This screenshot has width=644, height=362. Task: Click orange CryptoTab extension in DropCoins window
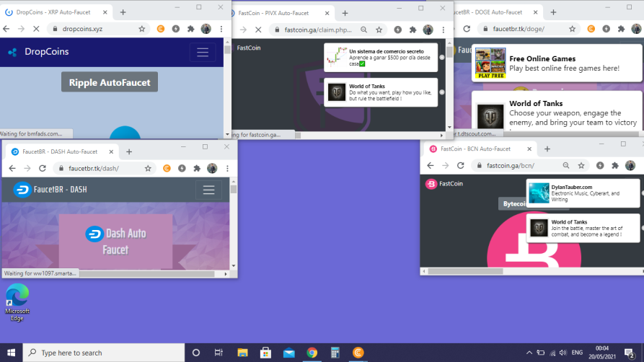click(161, 29)
